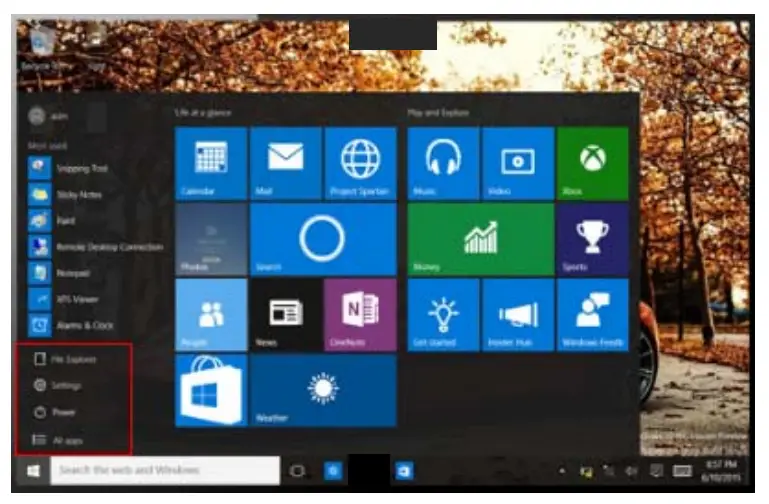Open the Insider Hub megaphone tile
The image size is (769, 504).
tap(518, 315)
